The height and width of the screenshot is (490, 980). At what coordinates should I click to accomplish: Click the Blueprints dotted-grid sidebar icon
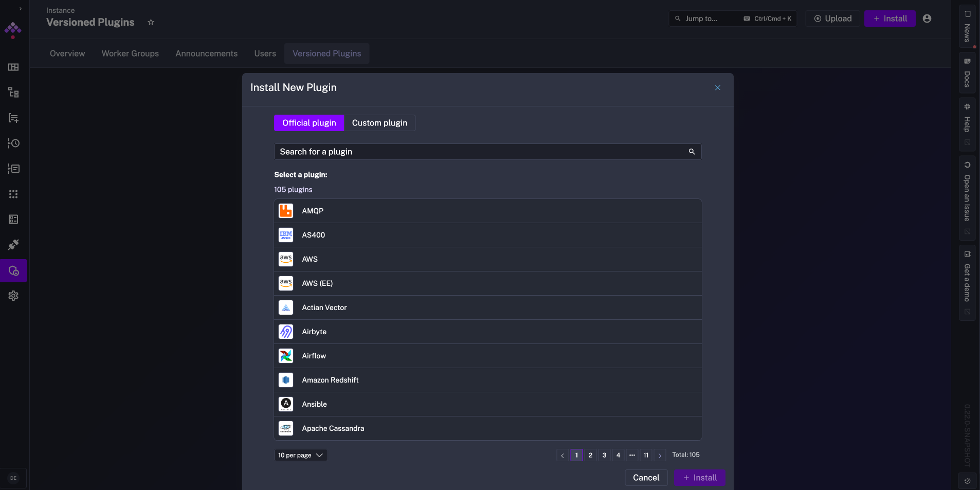coord(14,194)
